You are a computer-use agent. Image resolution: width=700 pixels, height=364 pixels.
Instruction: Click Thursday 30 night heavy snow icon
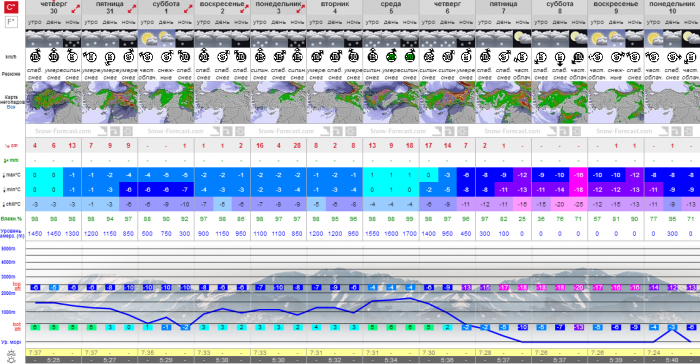point(72,39)
